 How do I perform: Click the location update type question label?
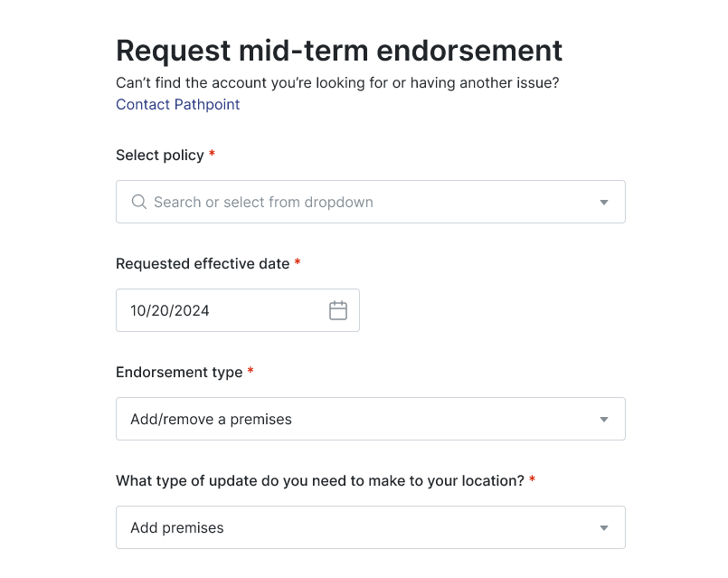(x=320, y=480)
